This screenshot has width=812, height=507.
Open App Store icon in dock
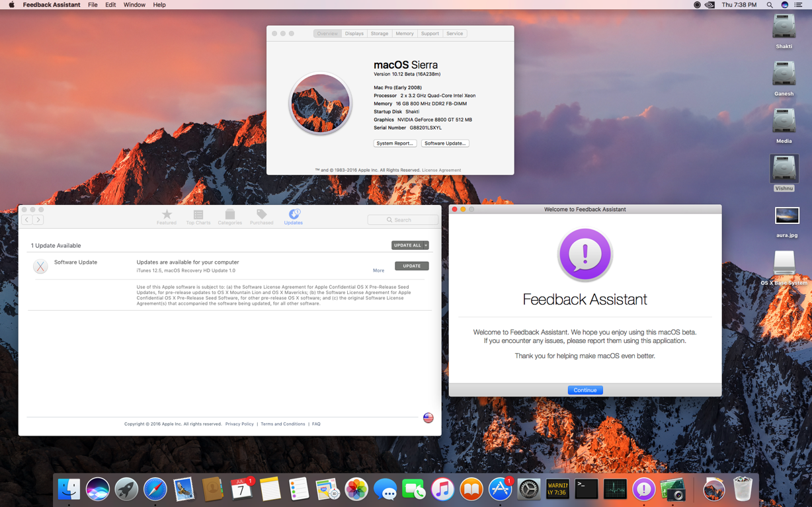[x=500, y=489]
